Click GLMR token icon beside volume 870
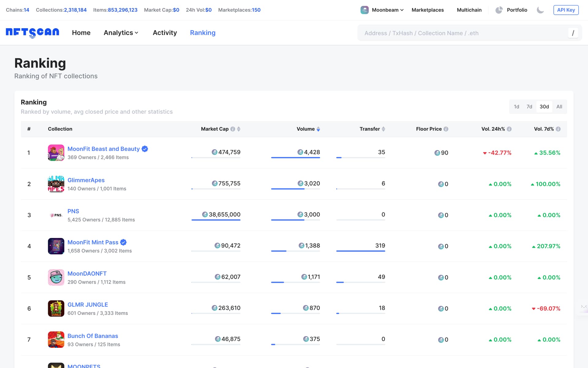 pyautogui.click(x=306, y=308)
